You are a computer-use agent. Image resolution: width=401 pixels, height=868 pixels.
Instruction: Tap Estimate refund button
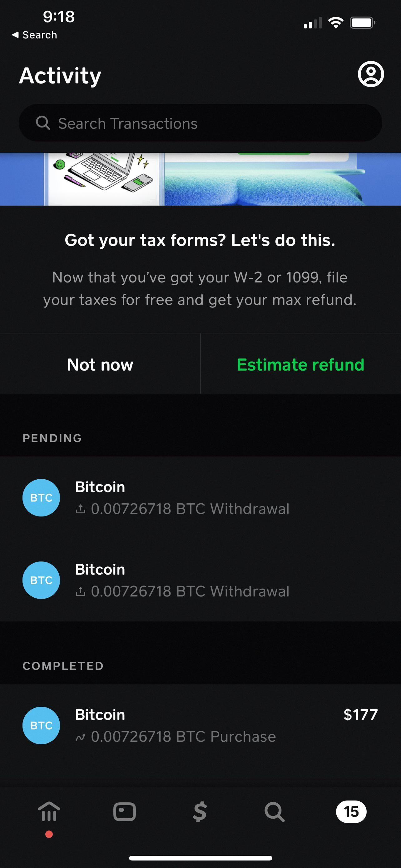tap(300, 364)
